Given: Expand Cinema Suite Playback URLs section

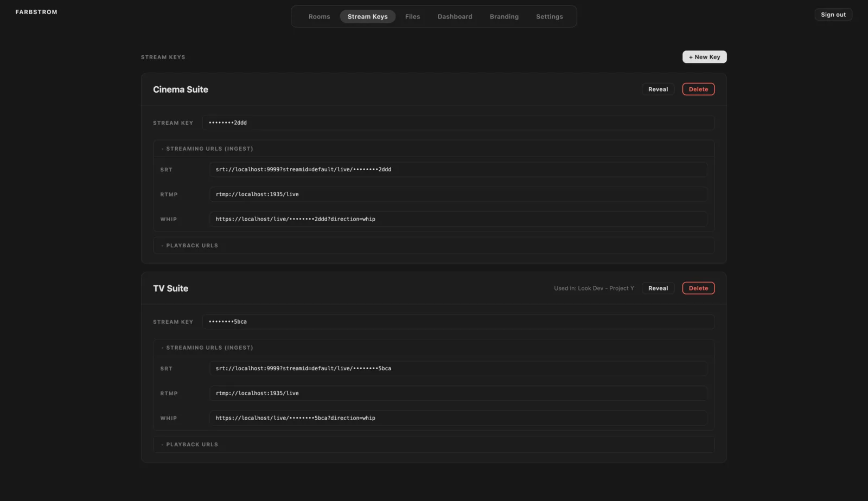Looking at the screenshot, I should click(434, 246).
